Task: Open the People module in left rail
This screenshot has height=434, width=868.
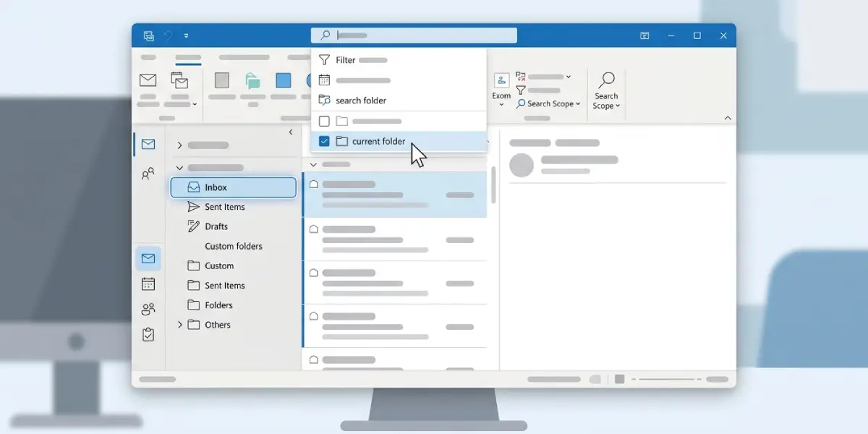Action: coord(148,310)
